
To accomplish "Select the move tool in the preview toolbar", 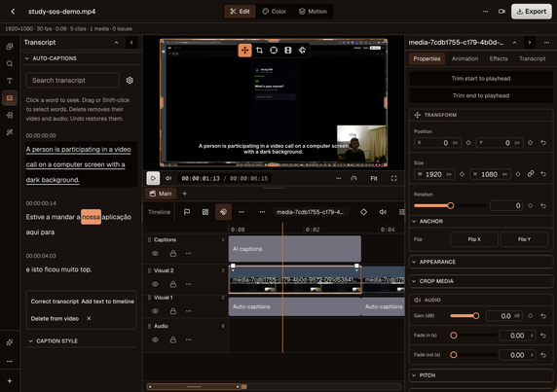I will (x=244, y=50).
